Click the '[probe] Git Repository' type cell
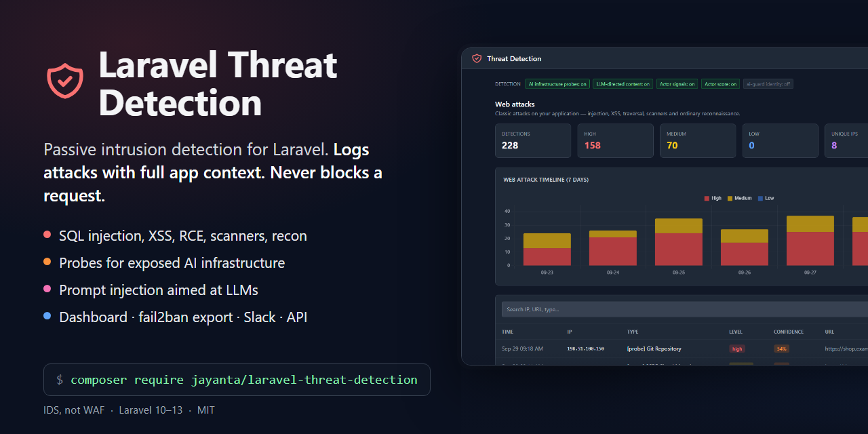The width and height of the screenshot is (868, 434). (x=654, y=349)
